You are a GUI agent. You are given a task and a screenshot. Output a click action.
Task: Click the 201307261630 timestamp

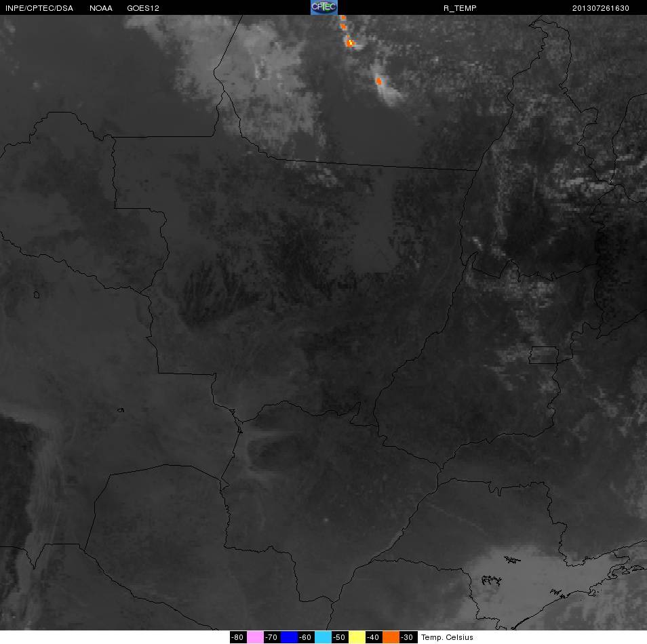pos(601,8)
